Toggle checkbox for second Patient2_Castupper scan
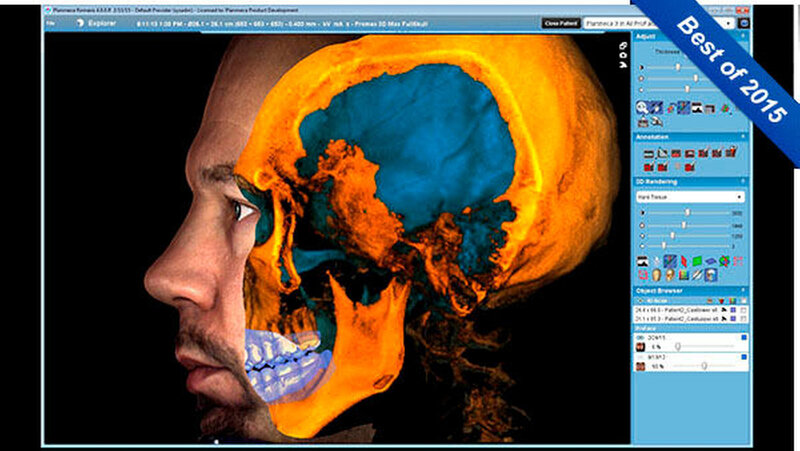 (x=744, y=320)
